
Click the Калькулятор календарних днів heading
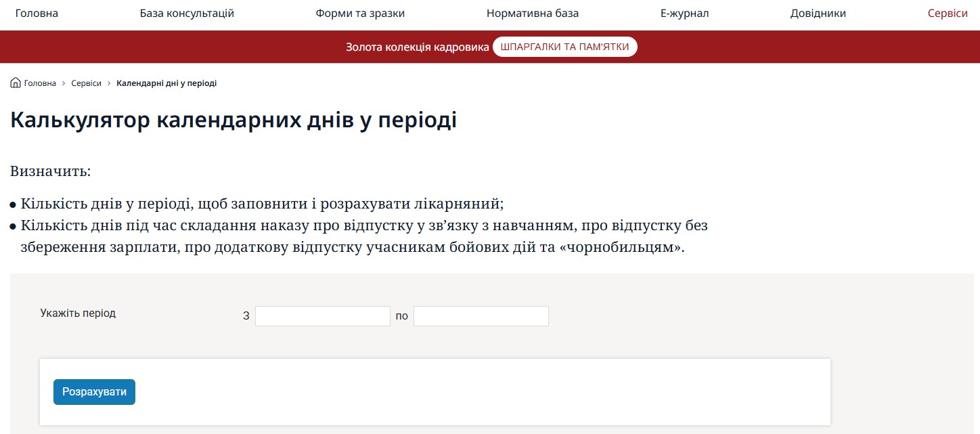coord(233,121)
